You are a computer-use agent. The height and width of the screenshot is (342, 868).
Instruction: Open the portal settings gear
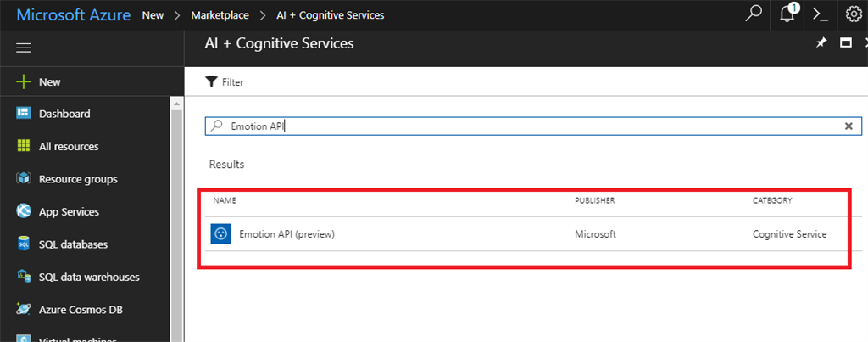coord(854,14)
